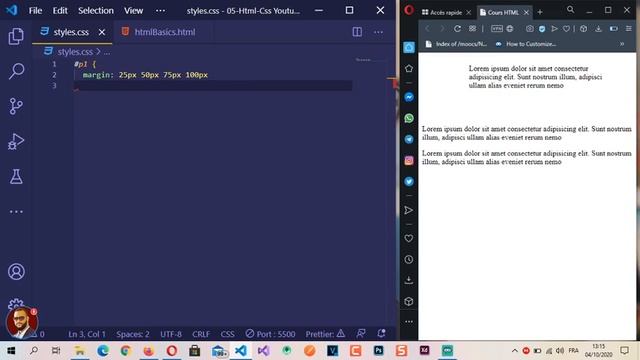
Task: Open Speed Dial grid from toolbar
Action: point(472,29)
